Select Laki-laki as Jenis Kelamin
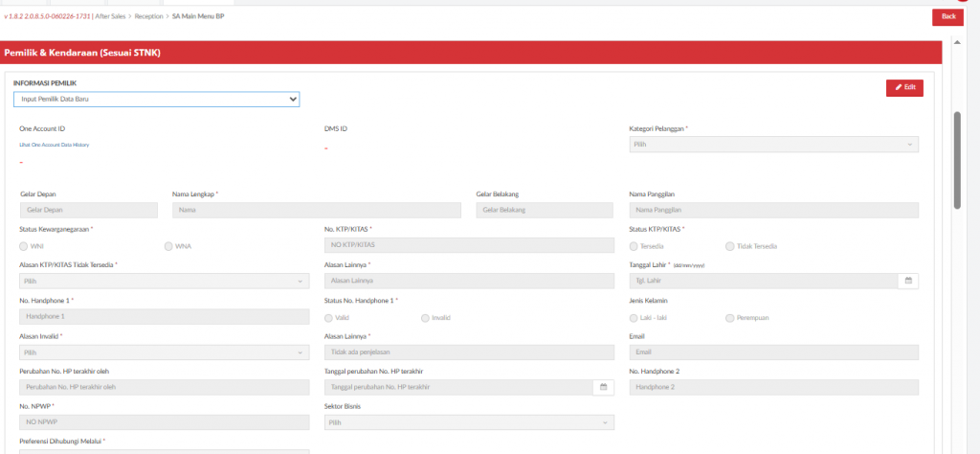This screenshot has width=980, height=454. [635, 317]
